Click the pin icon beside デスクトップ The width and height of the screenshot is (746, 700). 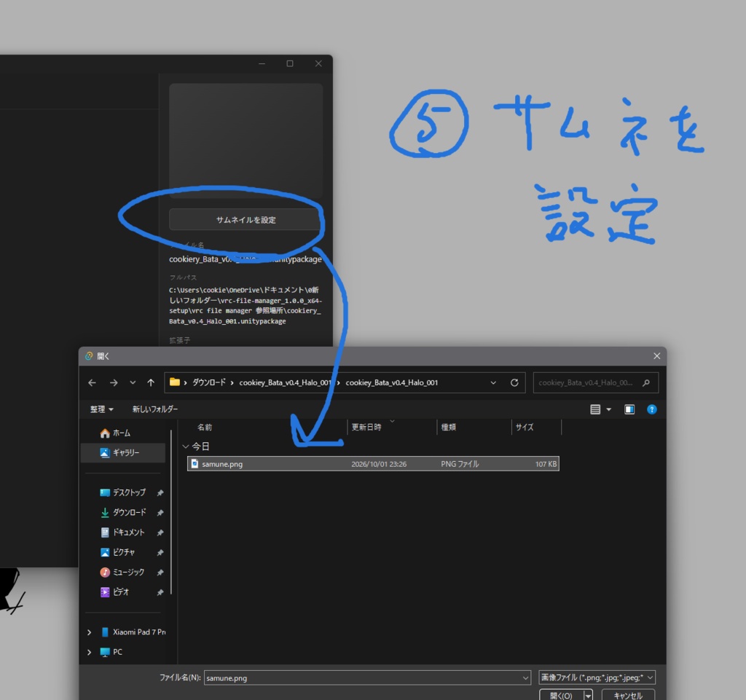(x=160, y=492)
